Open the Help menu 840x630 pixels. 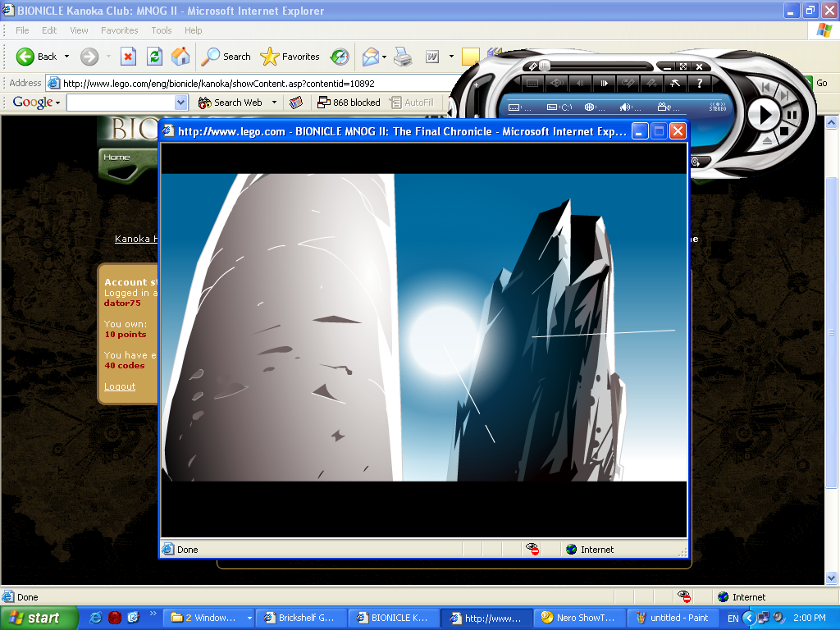[x=194, y=30]
